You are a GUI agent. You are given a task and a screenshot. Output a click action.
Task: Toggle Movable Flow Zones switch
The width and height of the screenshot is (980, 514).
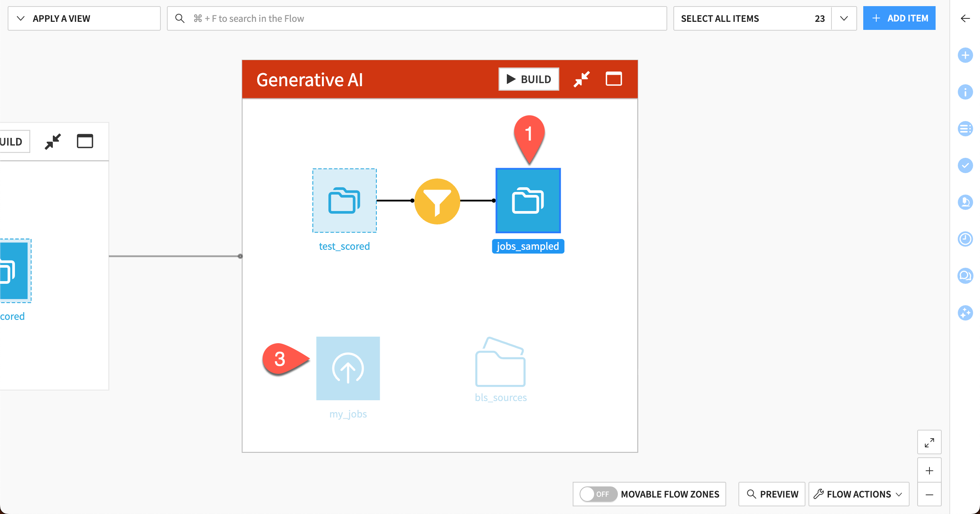click(598, 494)
